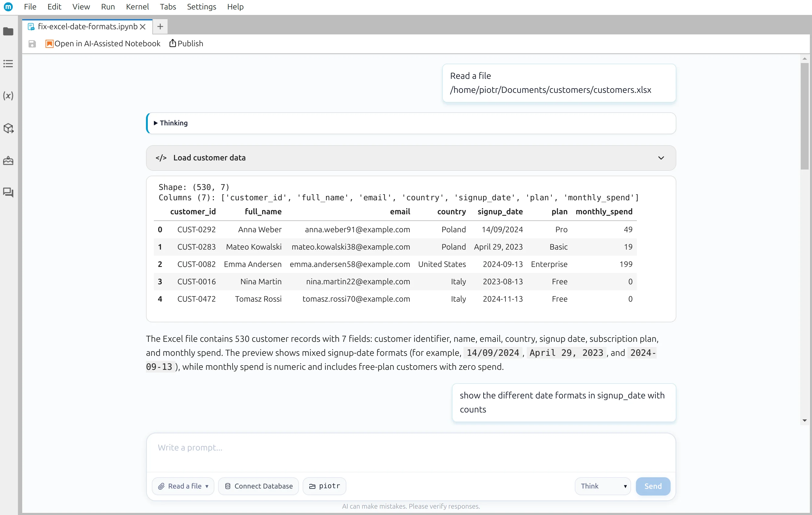Screen dimensions: 812x515
Task: Open the View menu
Action: pos(81,7)
